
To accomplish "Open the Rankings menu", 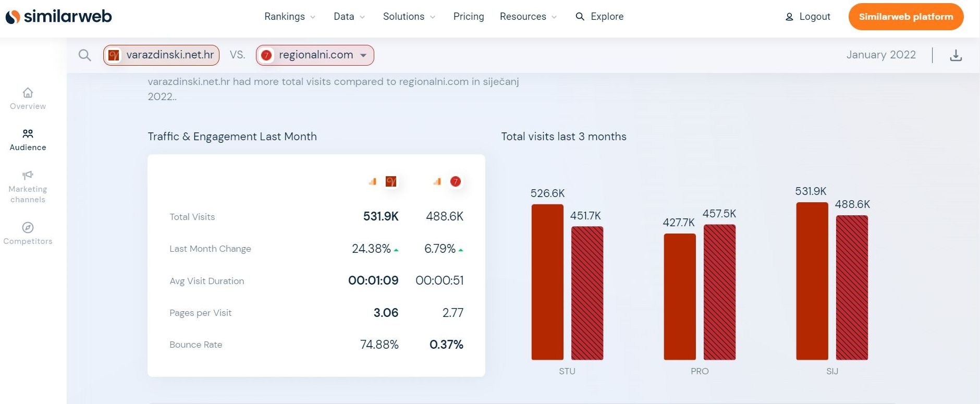I will click(290, 17).
